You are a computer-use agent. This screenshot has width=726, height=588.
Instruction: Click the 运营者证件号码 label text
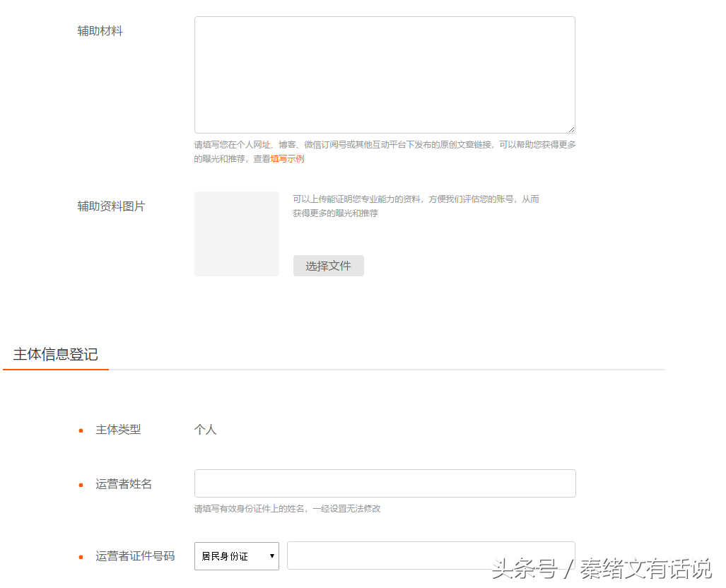point(135,556)
